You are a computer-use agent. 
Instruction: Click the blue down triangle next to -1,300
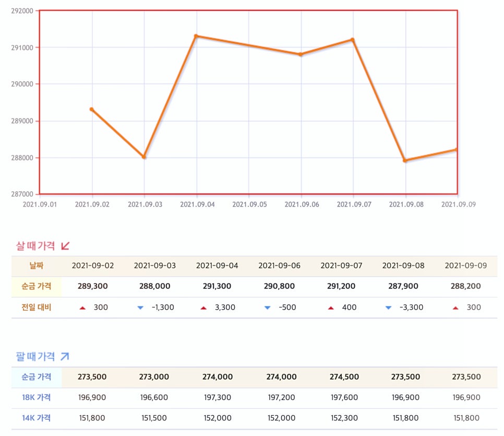coord(140,308)
